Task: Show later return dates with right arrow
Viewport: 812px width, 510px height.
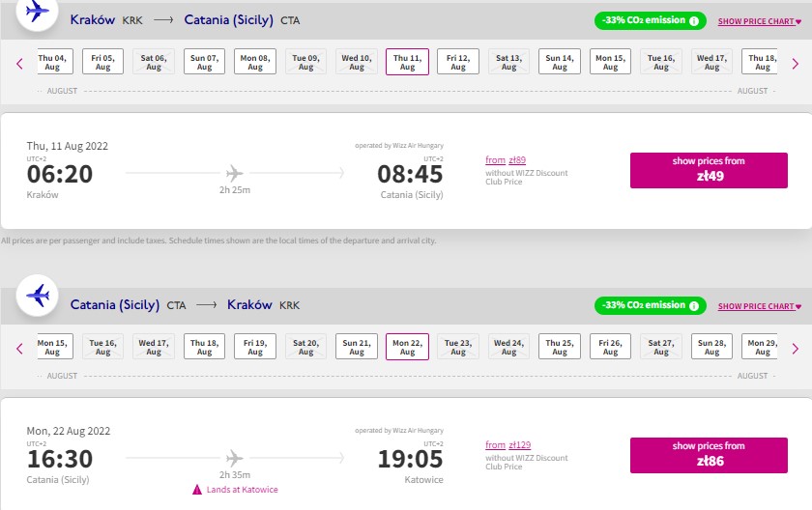Action: [795, 349]
